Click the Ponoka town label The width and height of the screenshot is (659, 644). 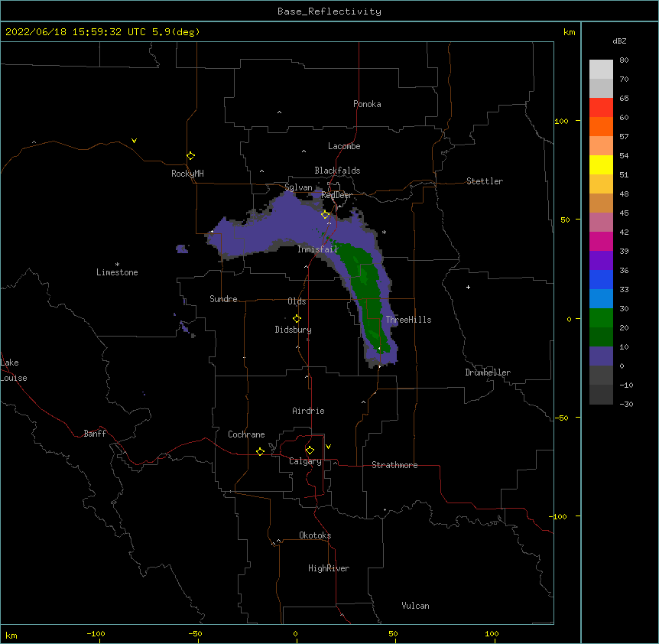click(x=367, y=104)
